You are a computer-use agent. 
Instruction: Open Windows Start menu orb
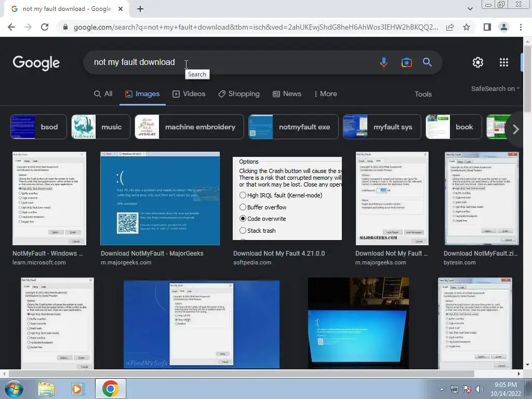click(14, 389)
